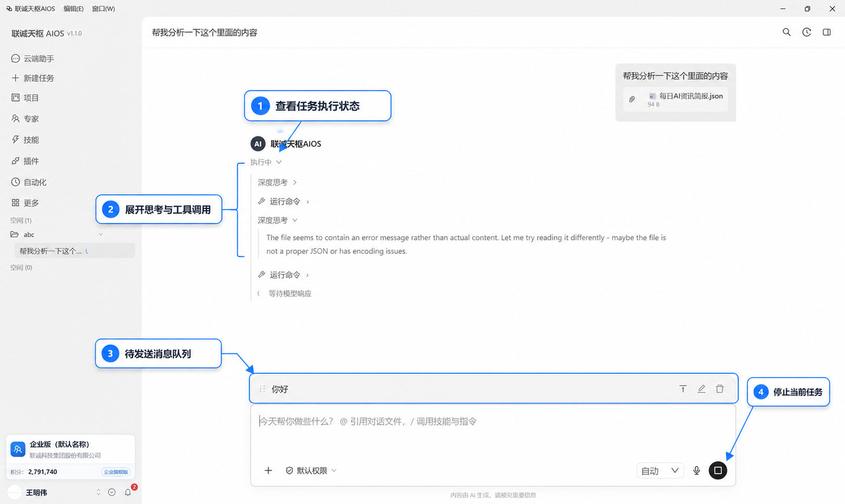
Task: Open the 王明伟 user profile
Action: tap(36, 493)
